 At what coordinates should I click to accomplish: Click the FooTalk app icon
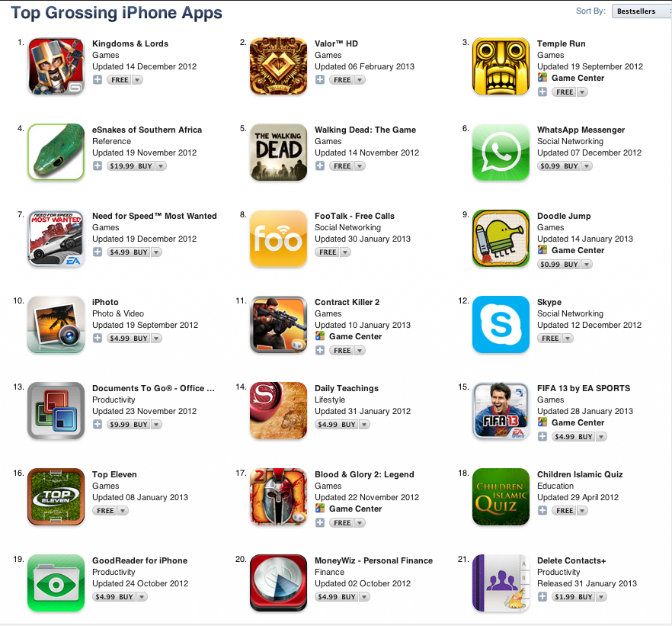[x=279, y=239]
